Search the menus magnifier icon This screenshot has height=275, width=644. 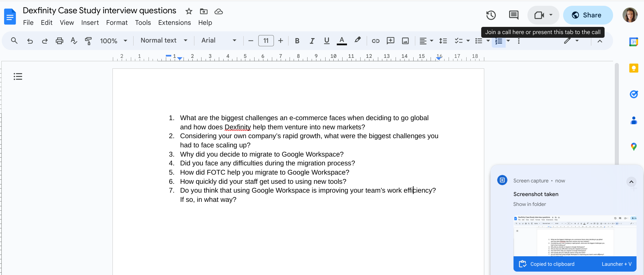(14, 41)
